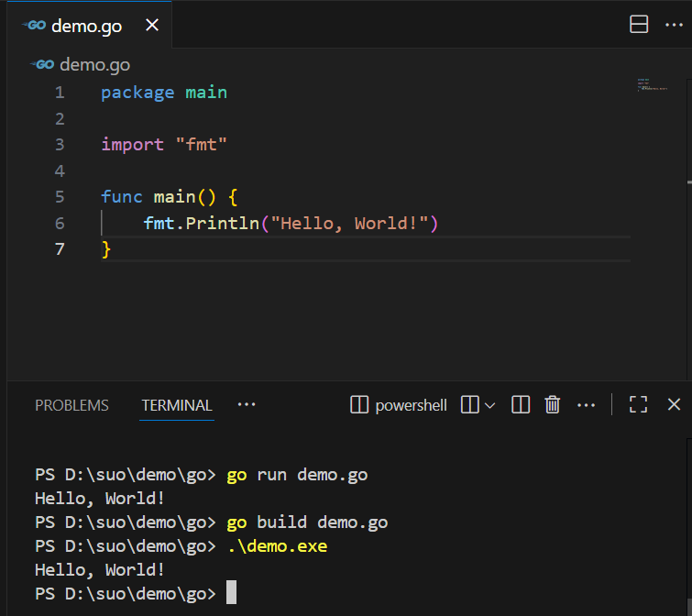Show additional panel views ellipsis

[247, 404]
